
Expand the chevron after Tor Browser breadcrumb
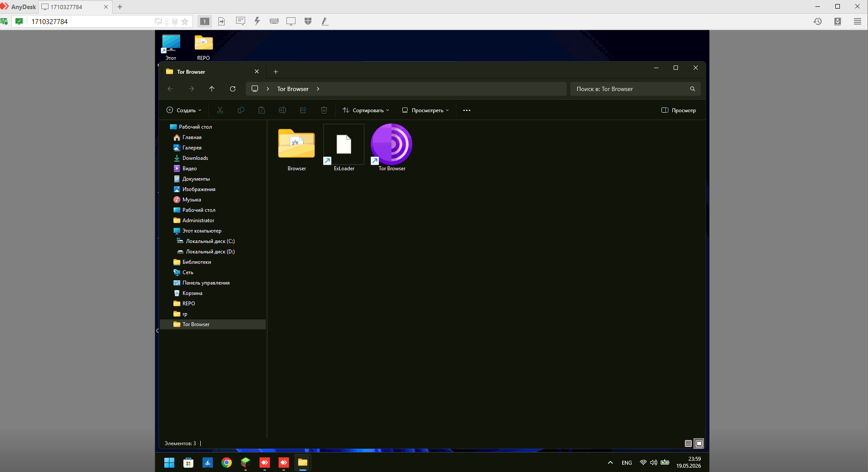[x=318, y=89]
